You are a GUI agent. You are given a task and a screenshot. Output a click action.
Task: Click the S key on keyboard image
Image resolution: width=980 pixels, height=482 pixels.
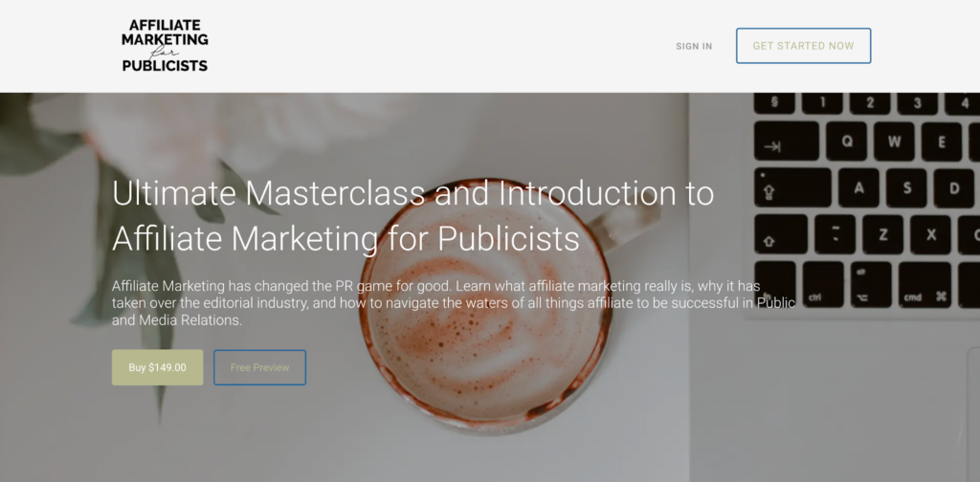(906, 188)
